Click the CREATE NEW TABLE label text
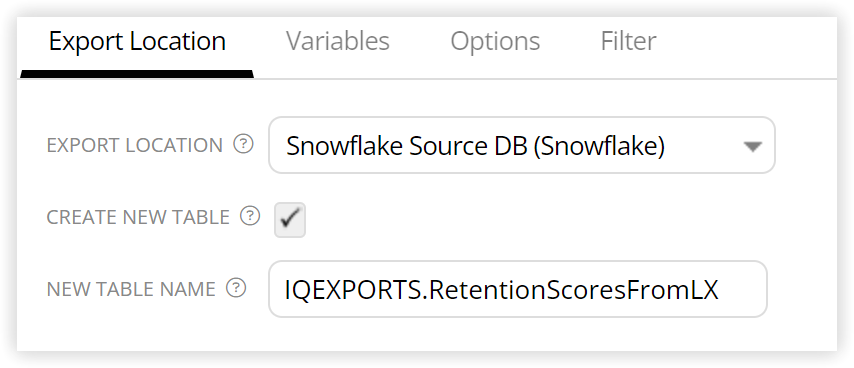This screenshot has width=854, height=368. [x=138, y=217]
